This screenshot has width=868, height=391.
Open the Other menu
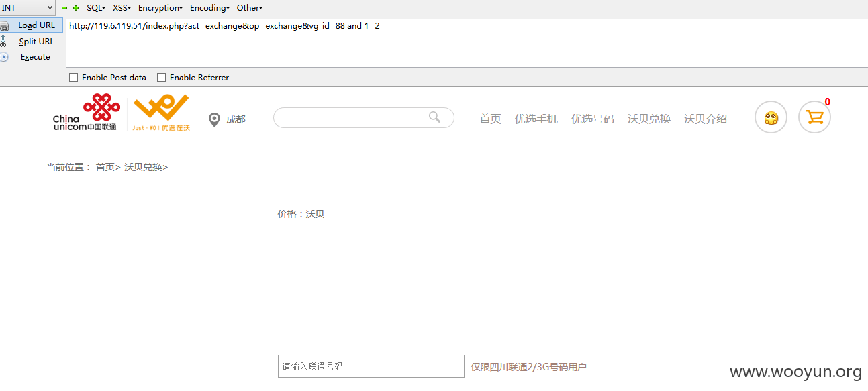coord(249,8)
